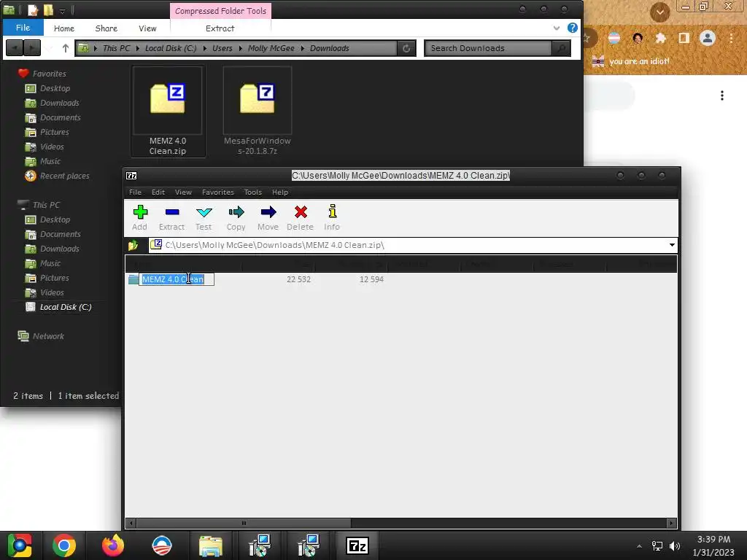The height and width of the screenshot is (560, 747).
Task: Open 7-Zip View menu
Action: pyautogui.click(x=183, y=192)
